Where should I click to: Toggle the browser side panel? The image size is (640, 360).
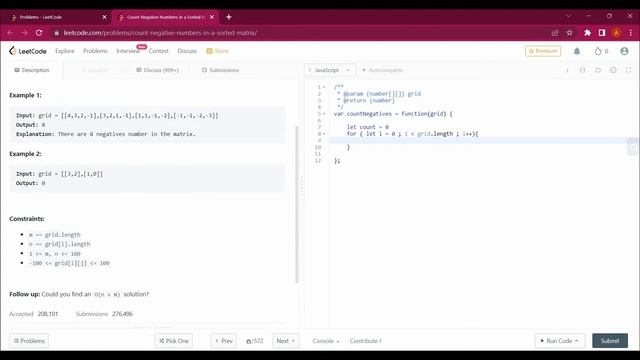[x=602, y=33]
